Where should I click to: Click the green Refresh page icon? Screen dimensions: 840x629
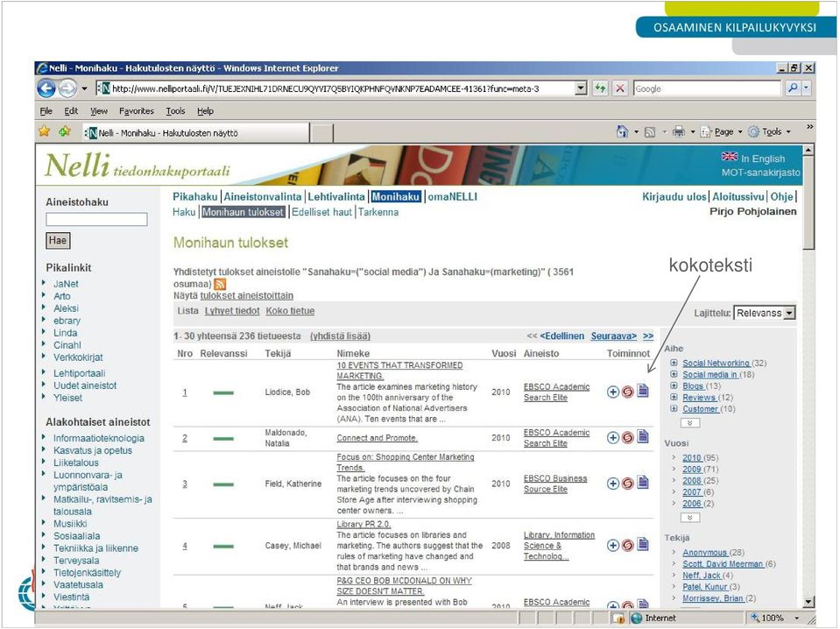[600, 88]
